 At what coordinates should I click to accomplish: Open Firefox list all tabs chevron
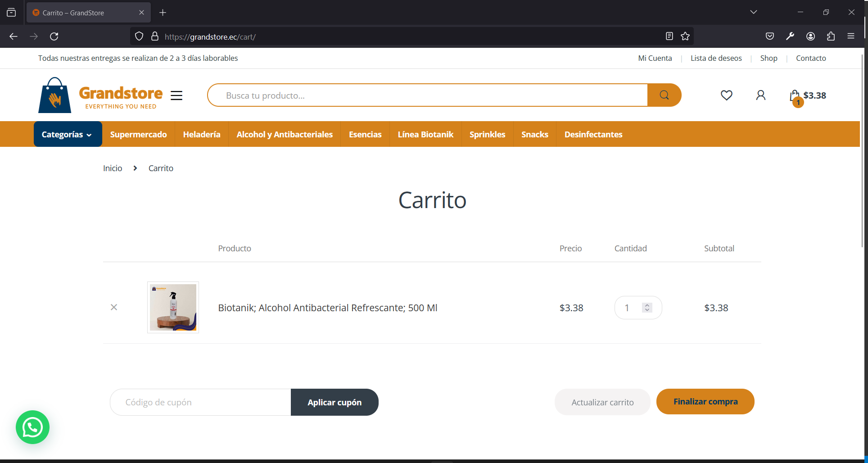pyautogui.click(x=753, y=12)
